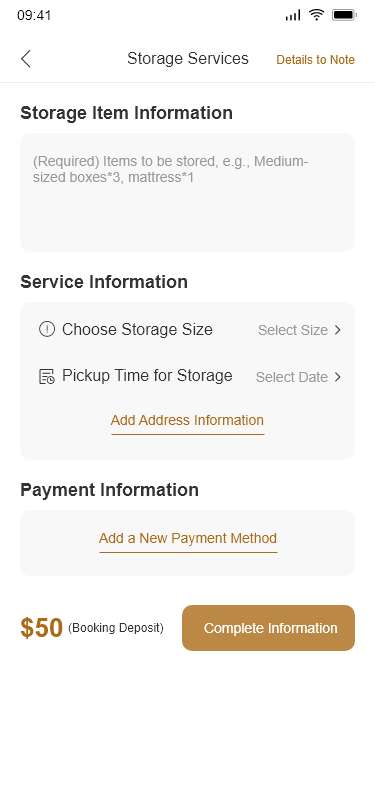
Task: Tap the Complete Information button
Action: coord(268,628)
